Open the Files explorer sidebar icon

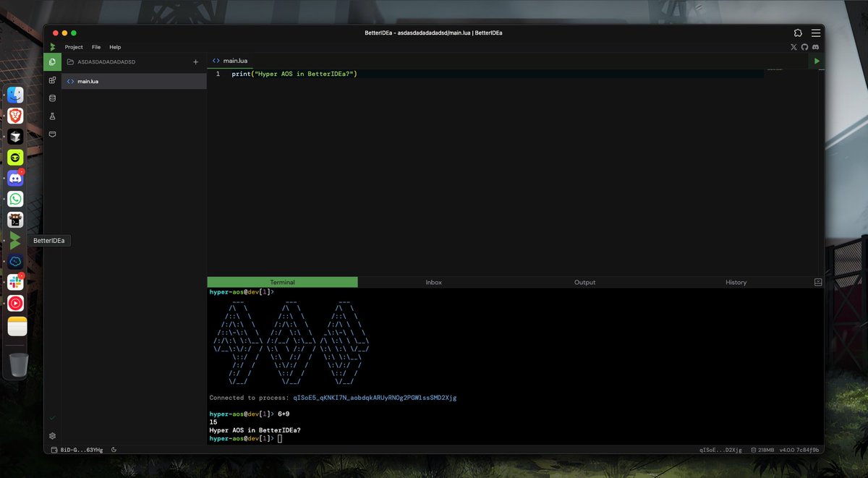click(52, 62)
